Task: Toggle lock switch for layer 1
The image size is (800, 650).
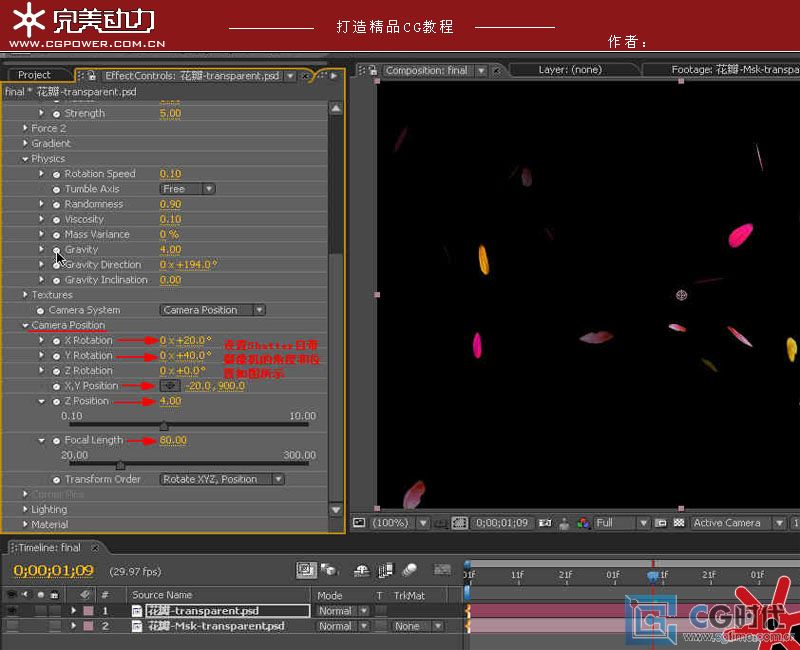Action: [x=55, y=611]
